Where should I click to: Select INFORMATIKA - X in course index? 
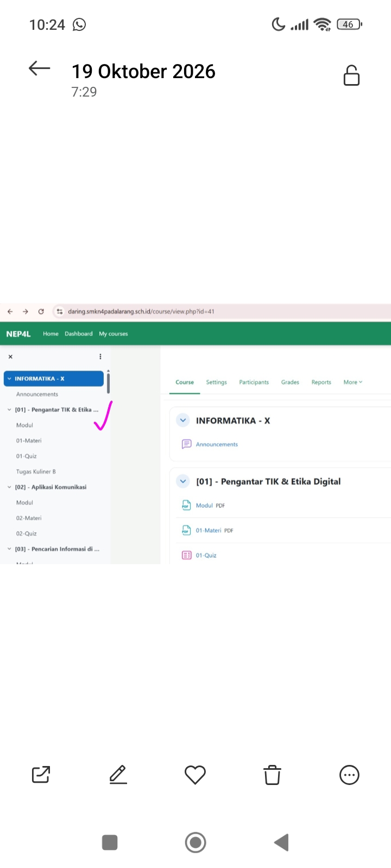(54, 379)
